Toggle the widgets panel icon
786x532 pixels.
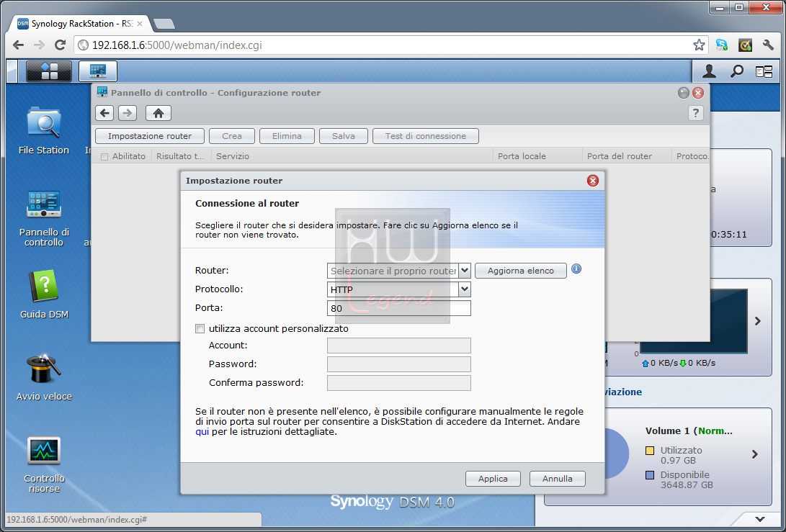tap(764, 72)
